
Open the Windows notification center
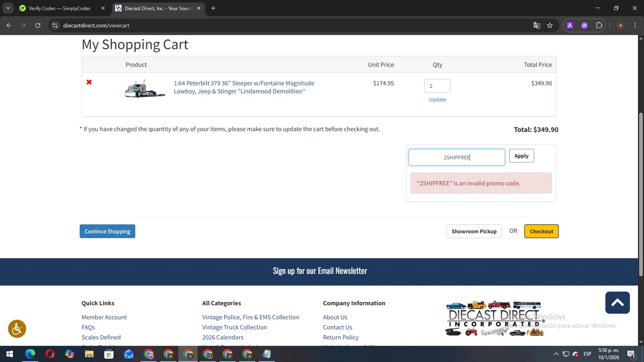click(632, 354)
